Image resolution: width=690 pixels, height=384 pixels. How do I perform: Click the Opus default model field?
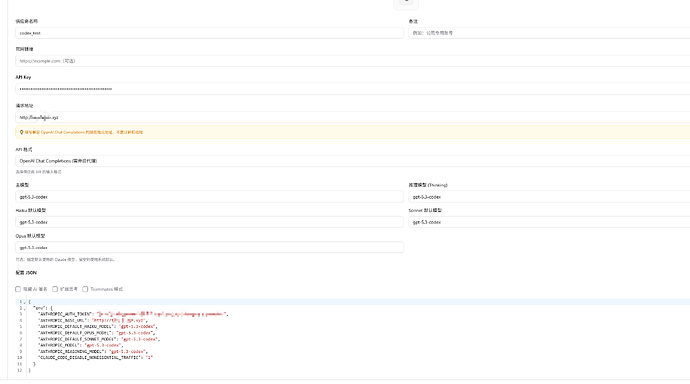[x=209, y=247]
